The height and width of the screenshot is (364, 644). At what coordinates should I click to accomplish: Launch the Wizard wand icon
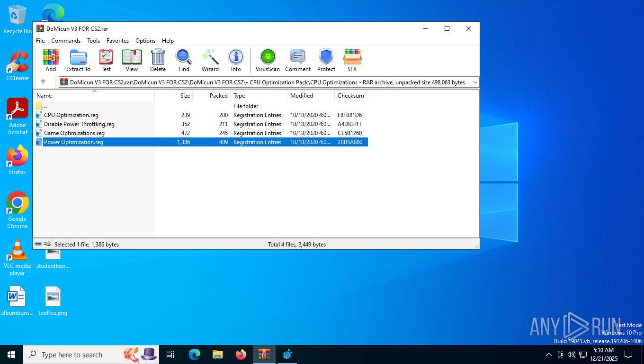210,60
